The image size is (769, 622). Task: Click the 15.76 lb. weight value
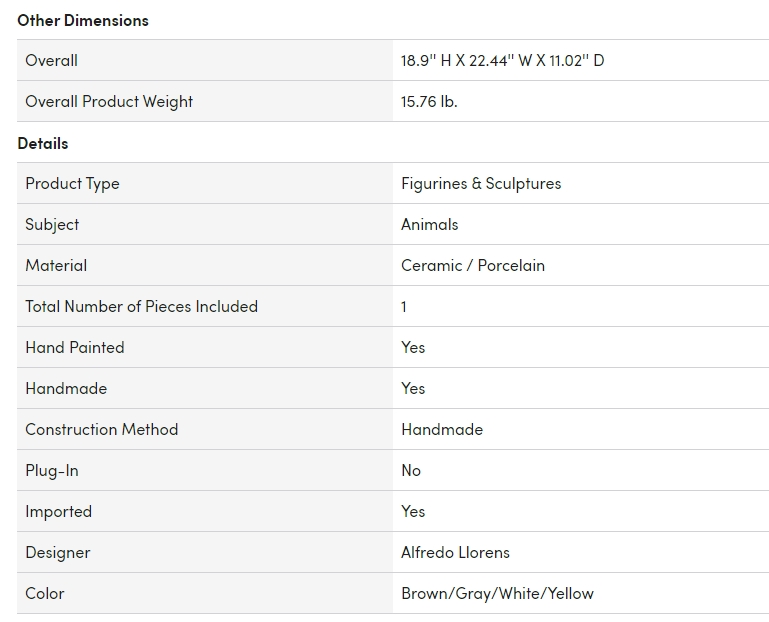429,101
